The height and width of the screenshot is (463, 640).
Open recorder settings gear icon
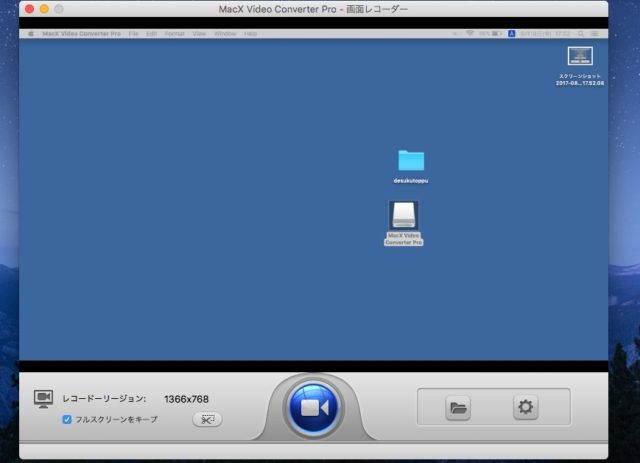click(x=525, y=407)
